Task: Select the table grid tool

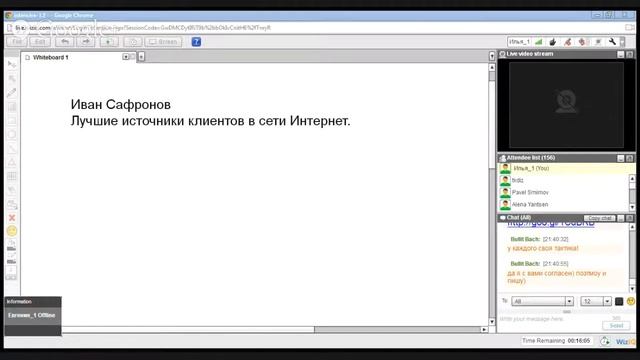Action: point(12,176)
